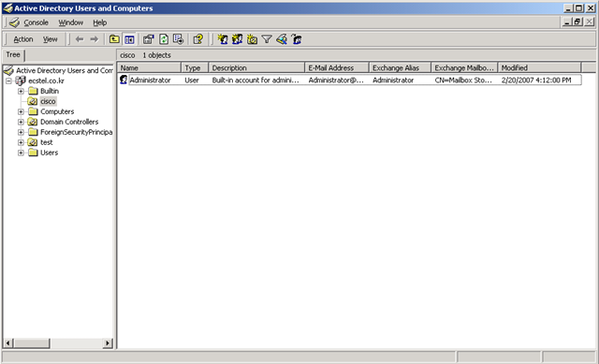Select Active Directory Users and Computers root
The height and width of the screenshot is (364, 599).
pyautogui.click(x=65, y=71)
